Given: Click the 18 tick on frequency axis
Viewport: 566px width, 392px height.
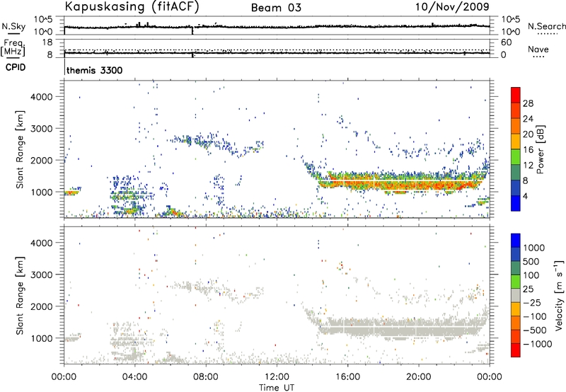Looking at the screenshot, I should coord(47,42).
